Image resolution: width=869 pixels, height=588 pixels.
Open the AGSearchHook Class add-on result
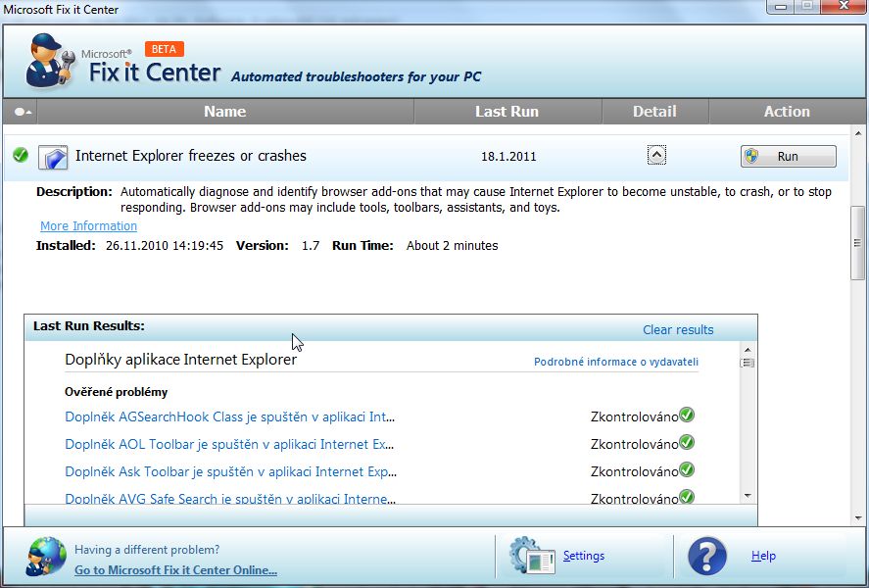click(x=229, y=416)
